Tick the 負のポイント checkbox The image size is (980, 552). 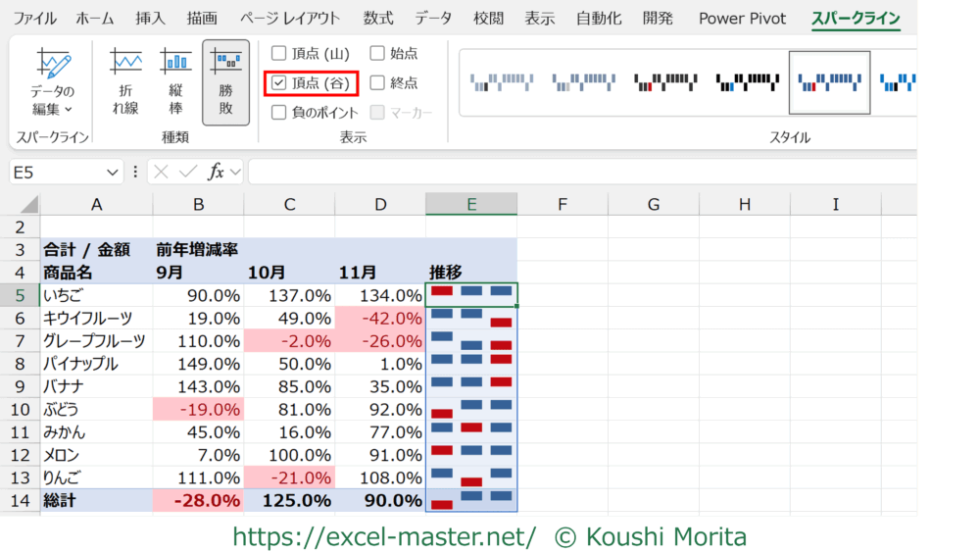(279, 113)
